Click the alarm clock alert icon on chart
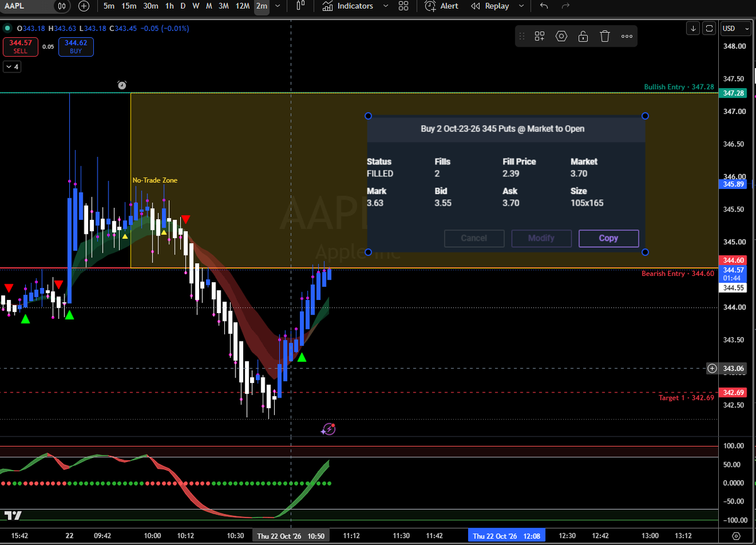 122,85
